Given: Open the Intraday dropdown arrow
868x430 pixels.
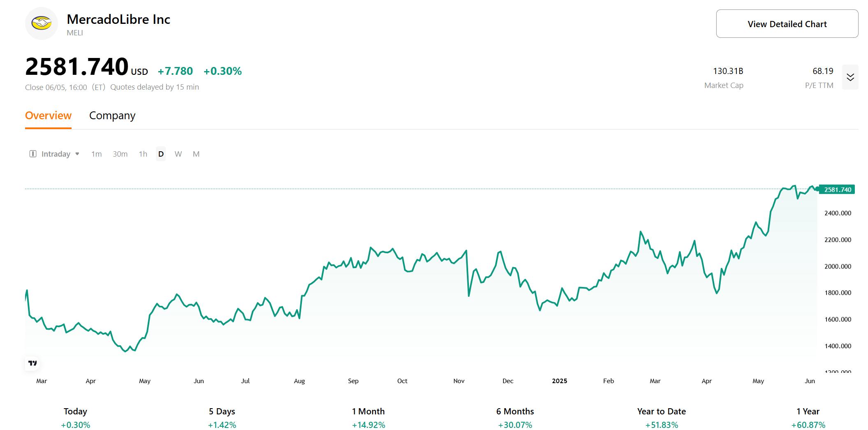Looking at the screenshot, I should pos(77,154).
